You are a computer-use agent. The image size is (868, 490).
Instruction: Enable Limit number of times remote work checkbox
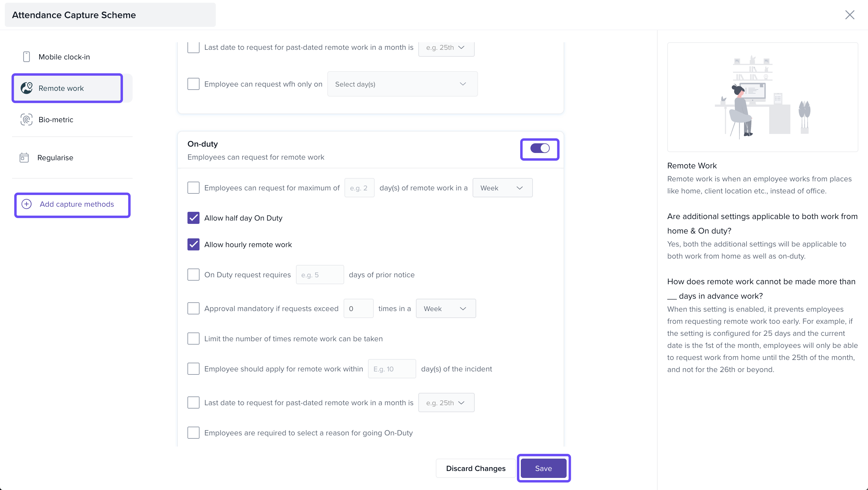point(193,339)
